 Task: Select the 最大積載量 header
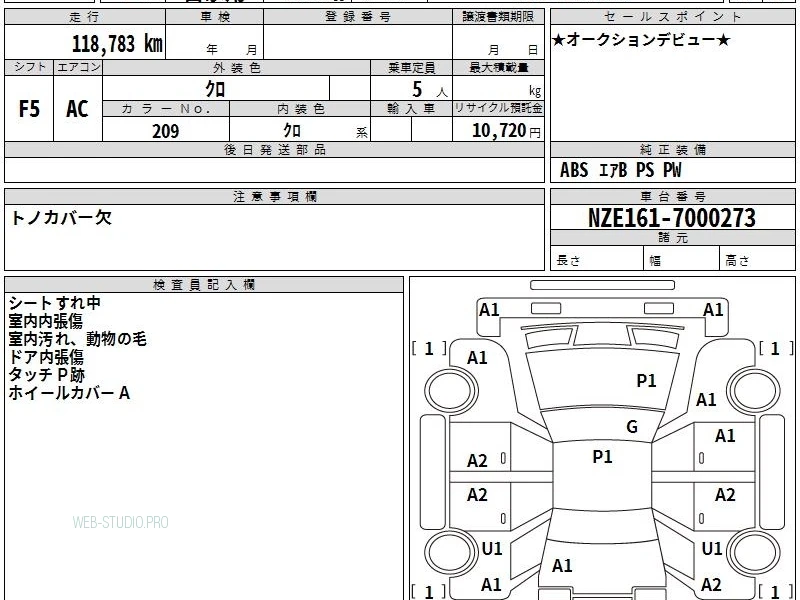click(x=498, y=68)
